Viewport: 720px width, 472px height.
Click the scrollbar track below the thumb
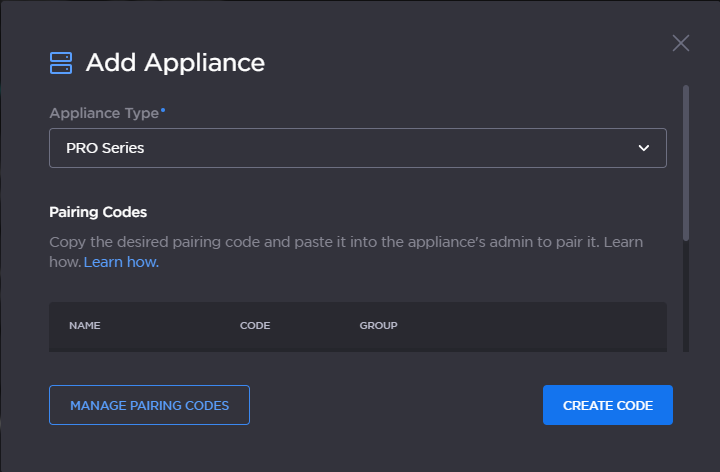(686, 300)
